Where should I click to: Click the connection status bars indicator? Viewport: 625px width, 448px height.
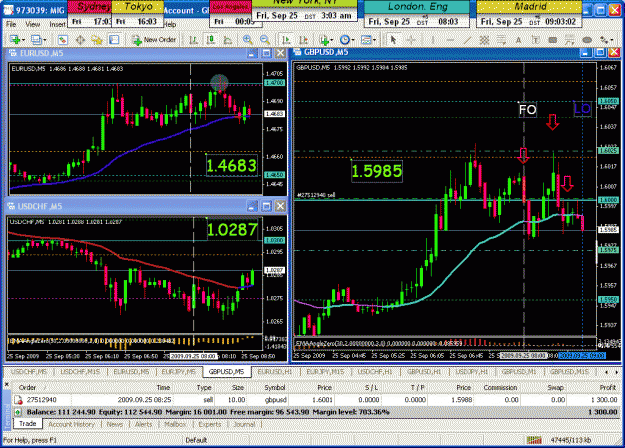[534, 440]
